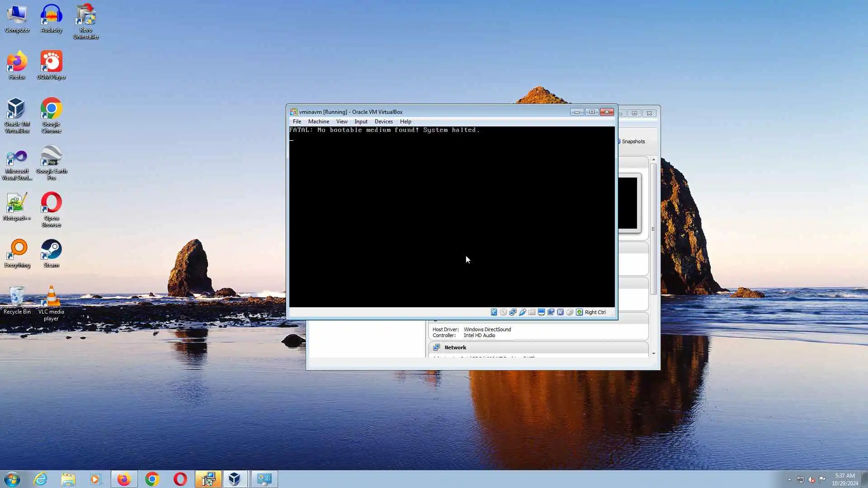This screenshot has height=488, width=868.
Task: Click the scroll down arrow in Manager
Action: [x=653, y=353]
